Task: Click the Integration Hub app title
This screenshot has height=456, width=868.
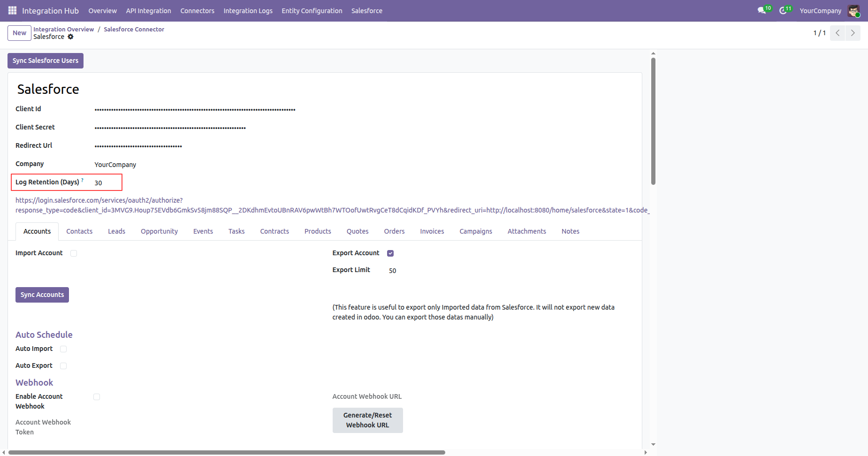Action: (50, 10)
